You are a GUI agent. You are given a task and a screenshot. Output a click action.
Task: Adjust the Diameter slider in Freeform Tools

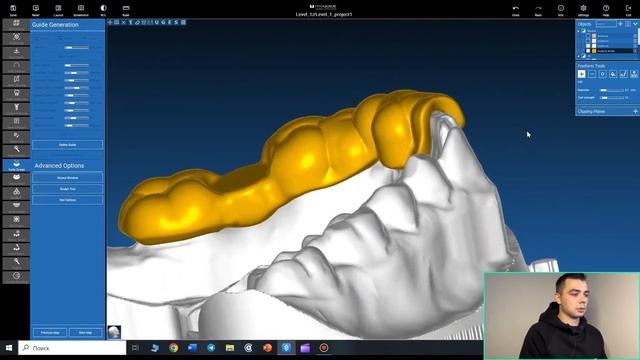[x=611, y=90]
